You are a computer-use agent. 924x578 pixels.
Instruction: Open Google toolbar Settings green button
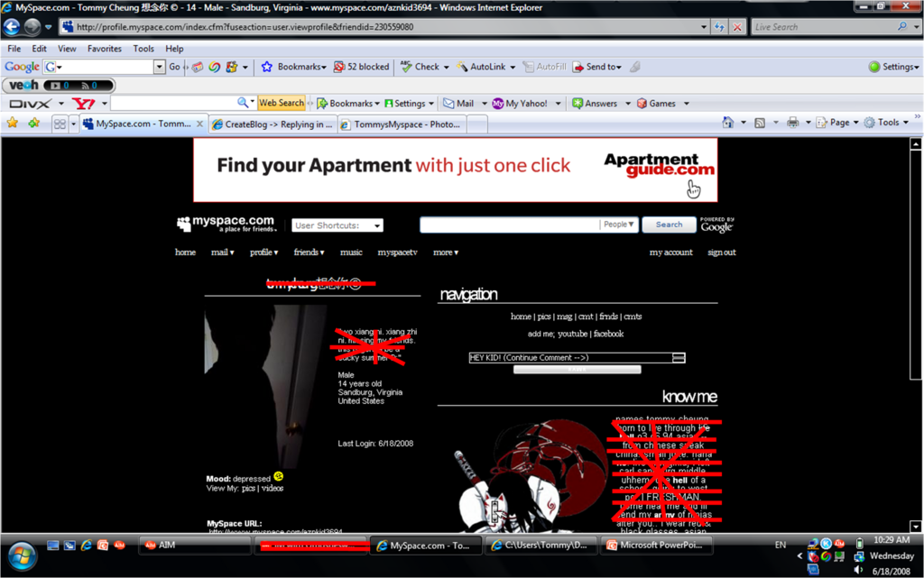tap(874, 67)
